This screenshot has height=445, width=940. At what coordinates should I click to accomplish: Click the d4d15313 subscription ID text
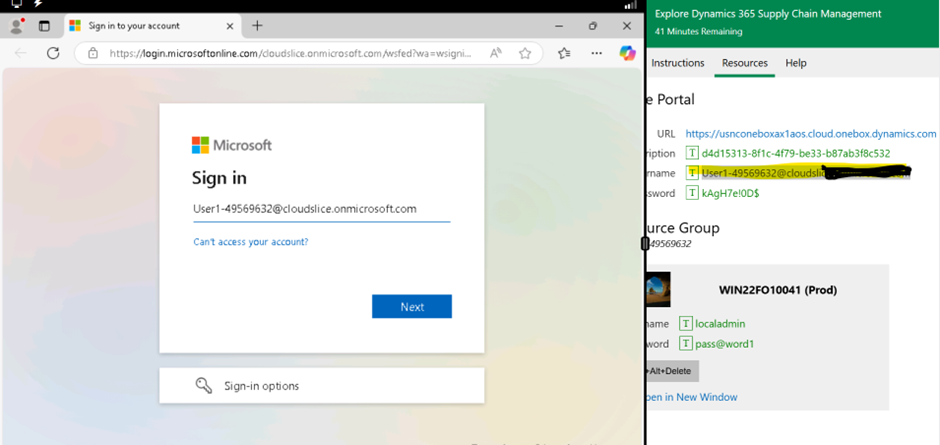tap(796, 154)
